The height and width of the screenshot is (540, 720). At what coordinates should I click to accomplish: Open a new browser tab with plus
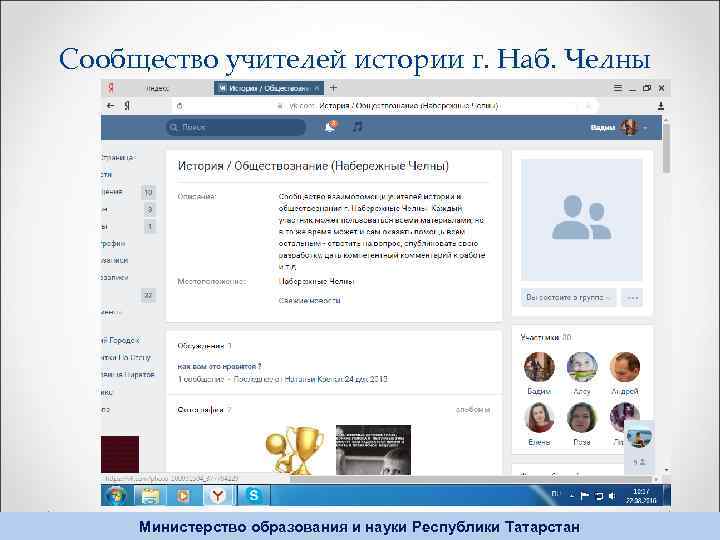(x=334, y=88)
